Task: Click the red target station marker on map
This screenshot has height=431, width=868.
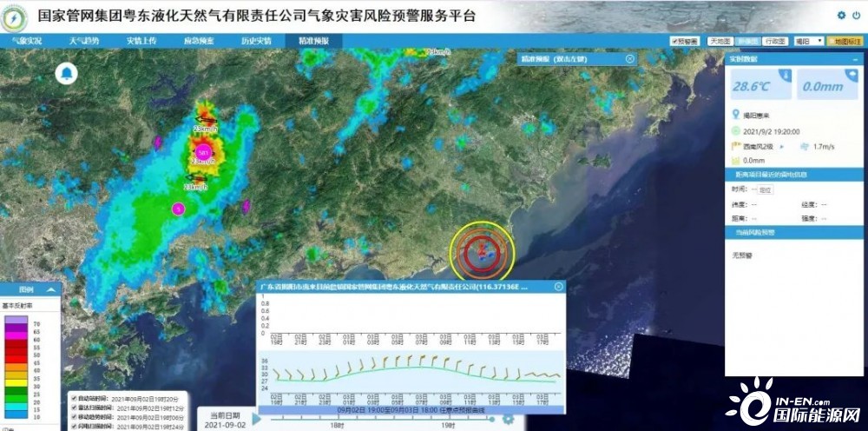Action: coord(482,253)
